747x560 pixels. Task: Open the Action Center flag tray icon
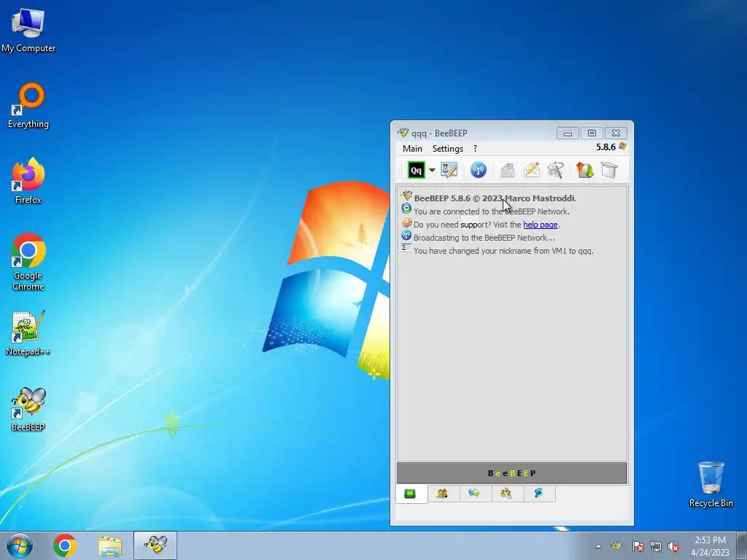click(638, 546)
